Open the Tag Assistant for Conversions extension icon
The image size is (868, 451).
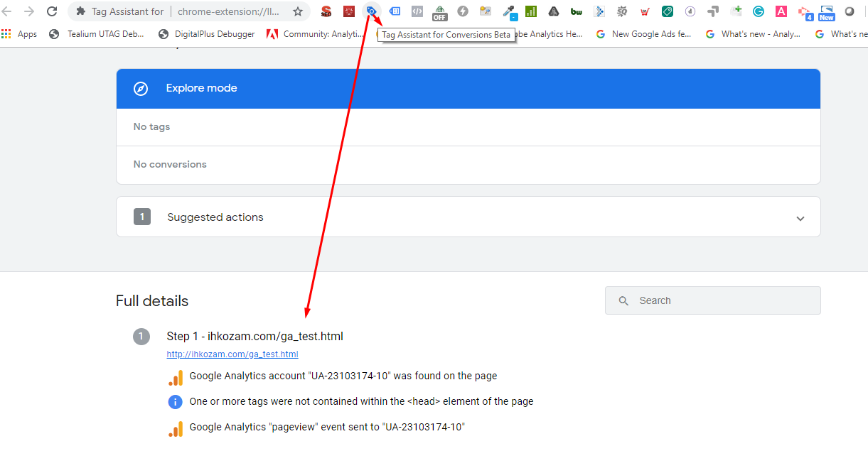pyautogui.click(x=371, y=11)
